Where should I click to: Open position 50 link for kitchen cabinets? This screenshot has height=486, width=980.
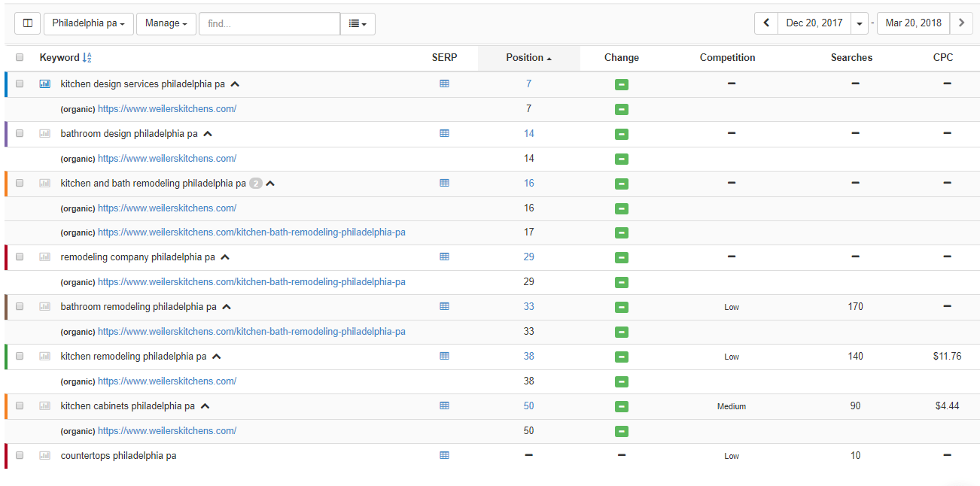[529, 406]
